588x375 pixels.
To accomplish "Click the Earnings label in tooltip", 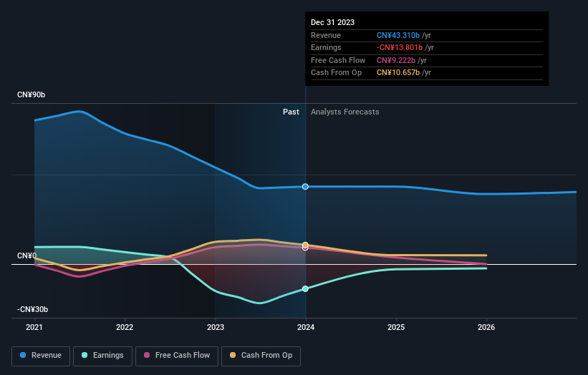I will [x=327, y=47].
